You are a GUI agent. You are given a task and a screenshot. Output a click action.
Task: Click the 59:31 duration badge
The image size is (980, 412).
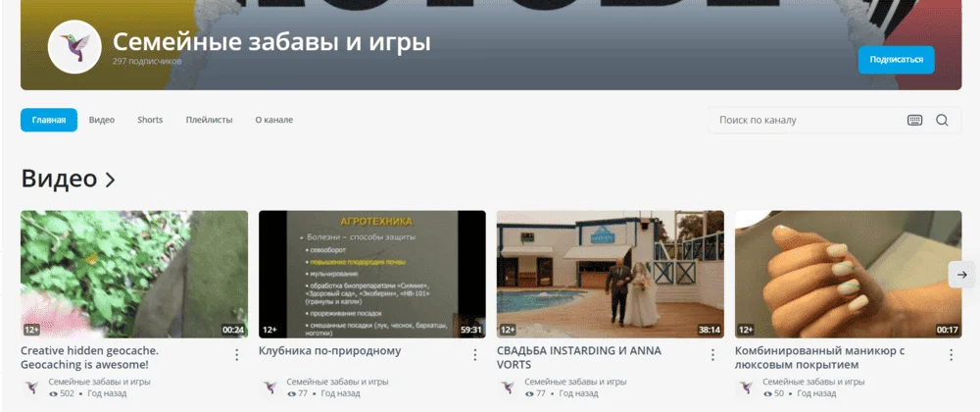pyautogui.click(x=471, y=331)
